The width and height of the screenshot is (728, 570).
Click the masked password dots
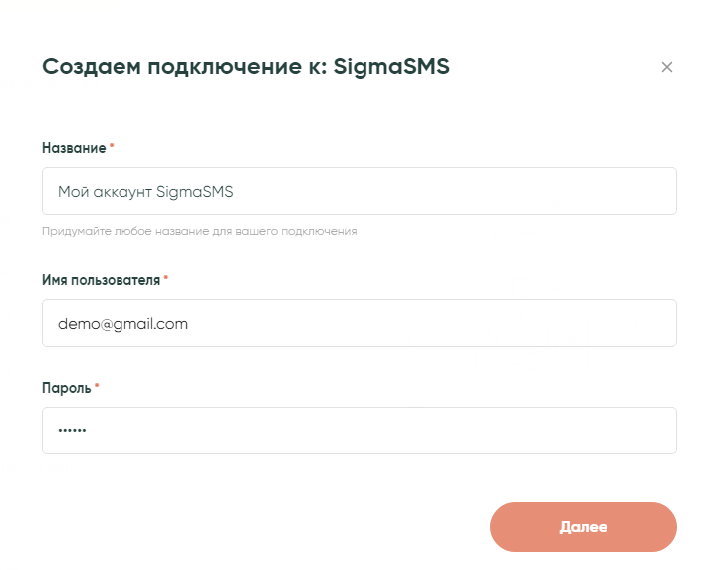coord(73,430)
